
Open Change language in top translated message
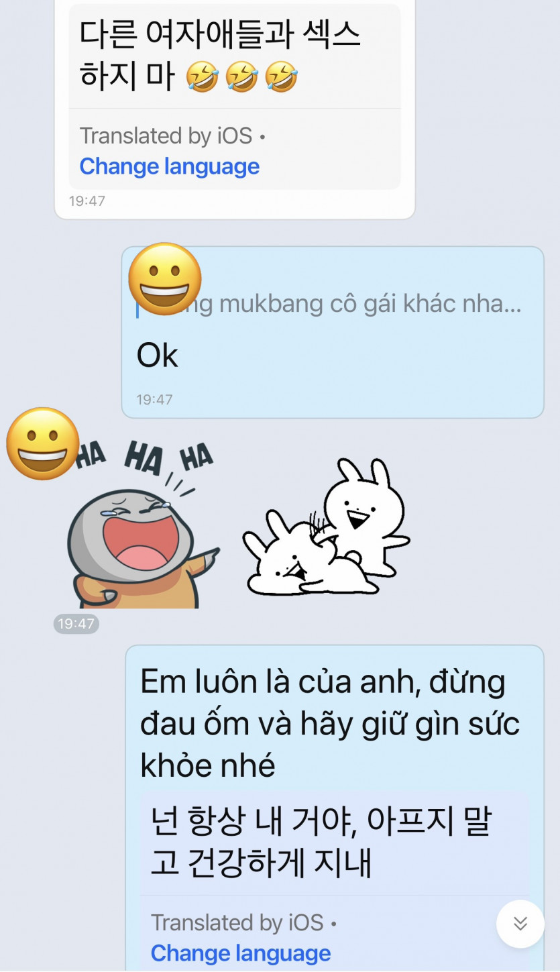click(x=170, y=166)
